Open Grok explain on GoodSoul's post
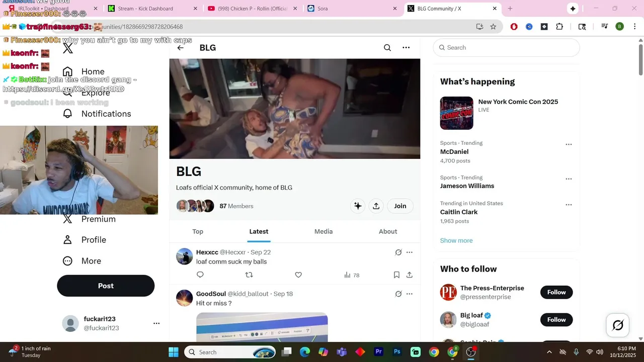This screenshot has height=362, width=644. tap(398, 294)
